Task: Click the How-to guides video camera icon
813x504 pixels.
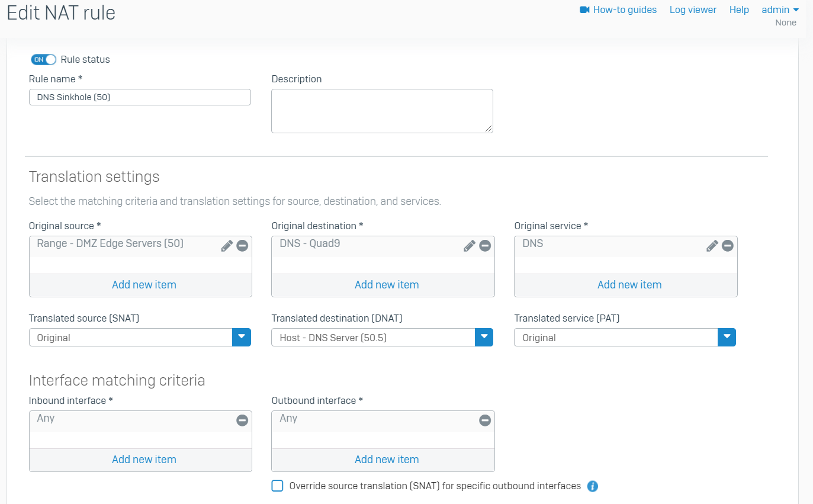Action: point(585,9)
